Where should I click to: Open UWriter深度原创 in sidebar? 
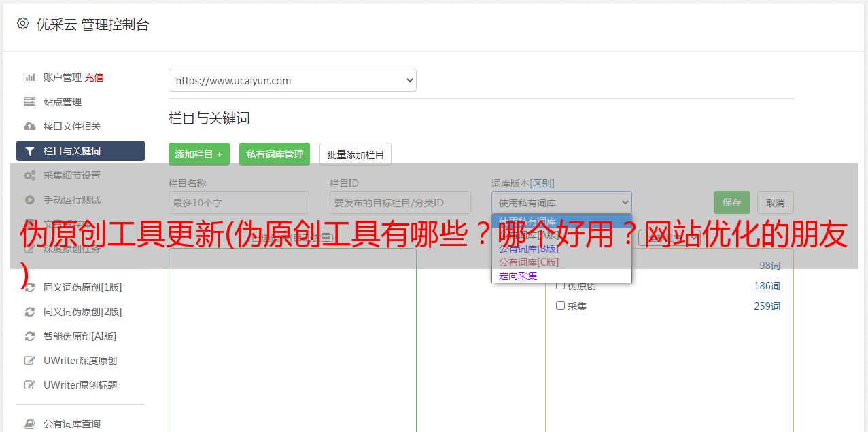click(x=80, y=361)
